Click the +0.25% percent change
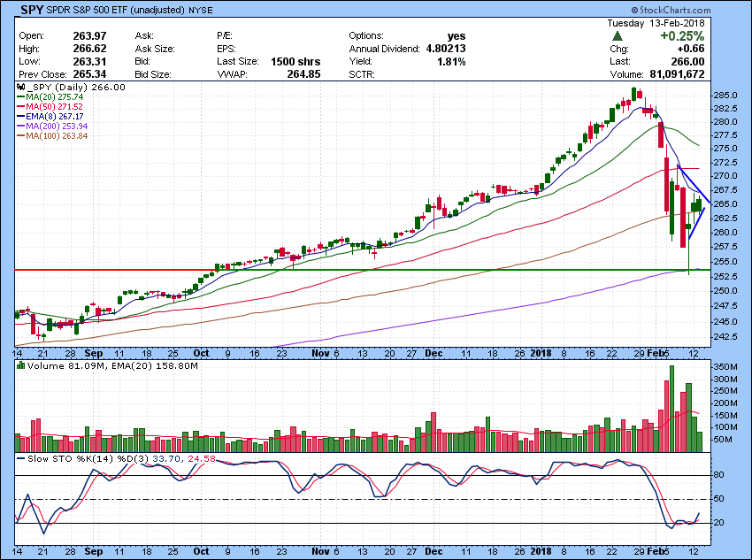This screenshot has width=752, height=560. click(x=682, y=36)
